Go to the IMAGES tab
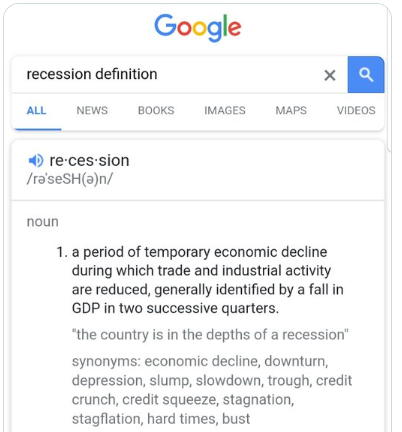The width and height of the screenshot is (402, 432). (x=225, y=110)
